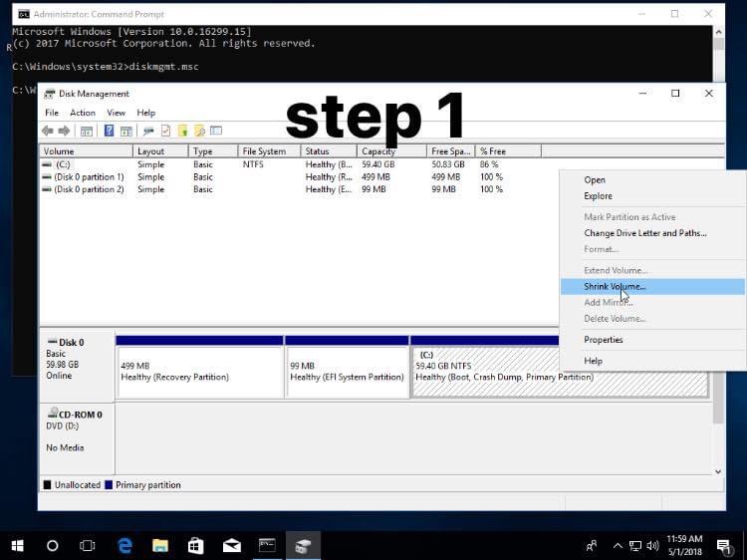Minimize the Disk Management window
The image size is (747, 560).
tap(642, 94)
